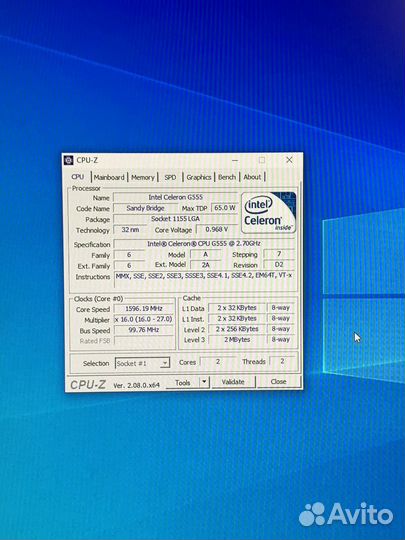Click the L1 Inst. 2 x 32 KBytes value
405x540 pixels.
click(x=237, y=319)
